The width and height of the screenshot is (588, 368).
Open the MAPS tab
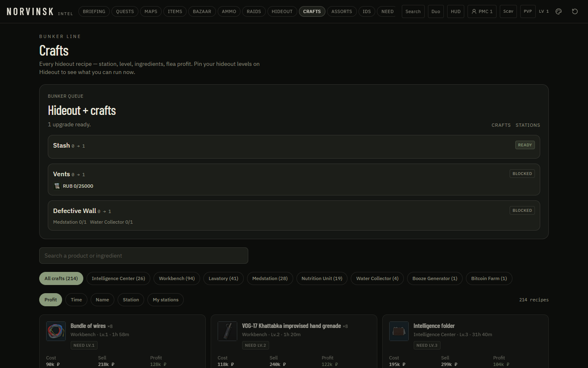pos(151,11)
